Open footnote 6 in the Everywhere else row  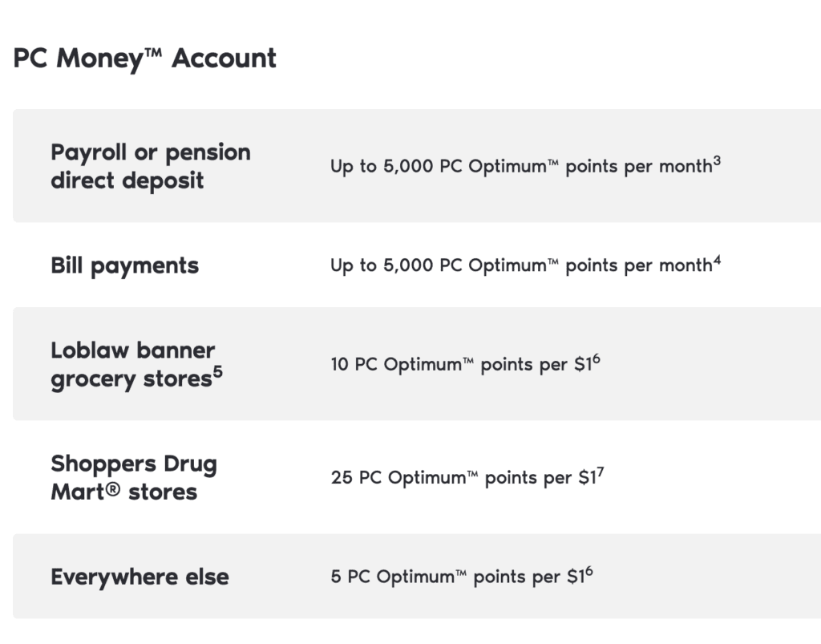tap(589, 572)
